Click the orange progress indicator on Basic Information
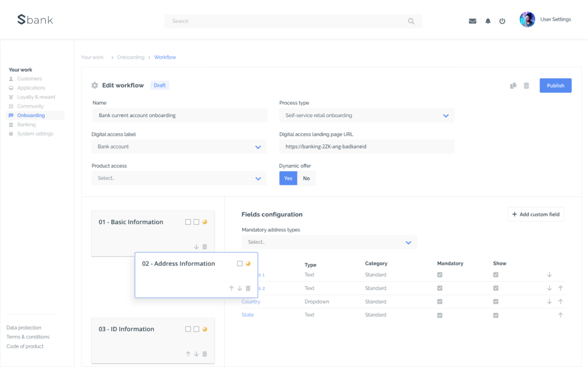588x367 pixels. (x=205, y=222)
